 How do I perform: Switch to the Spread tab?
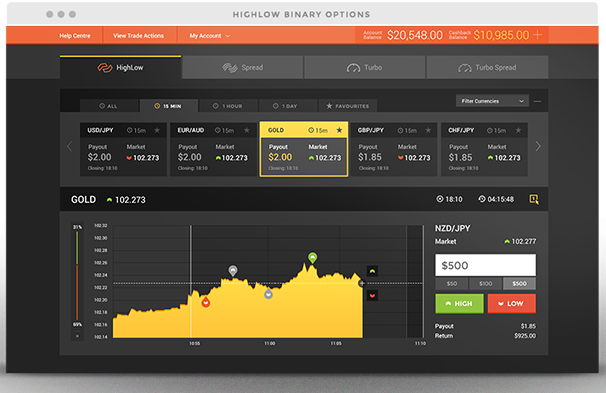[x=243, y=68]
